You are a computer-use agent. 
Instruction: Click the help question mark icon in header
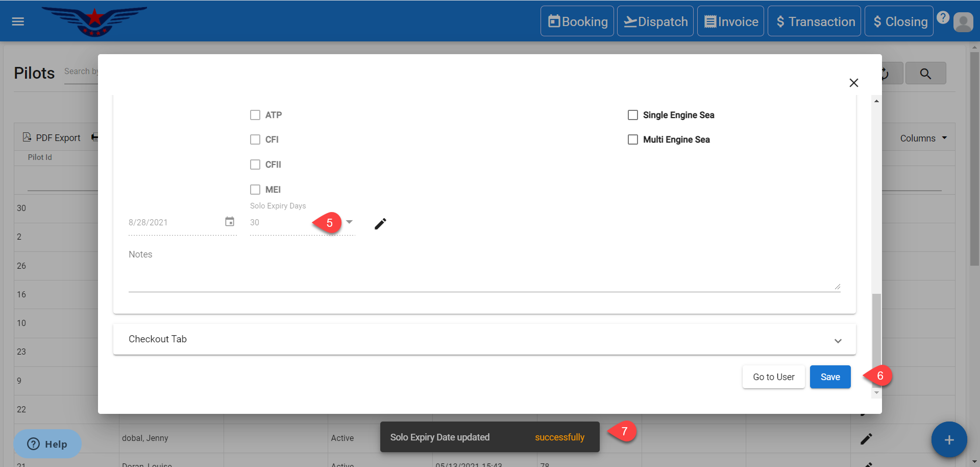[x=943, y=17]
